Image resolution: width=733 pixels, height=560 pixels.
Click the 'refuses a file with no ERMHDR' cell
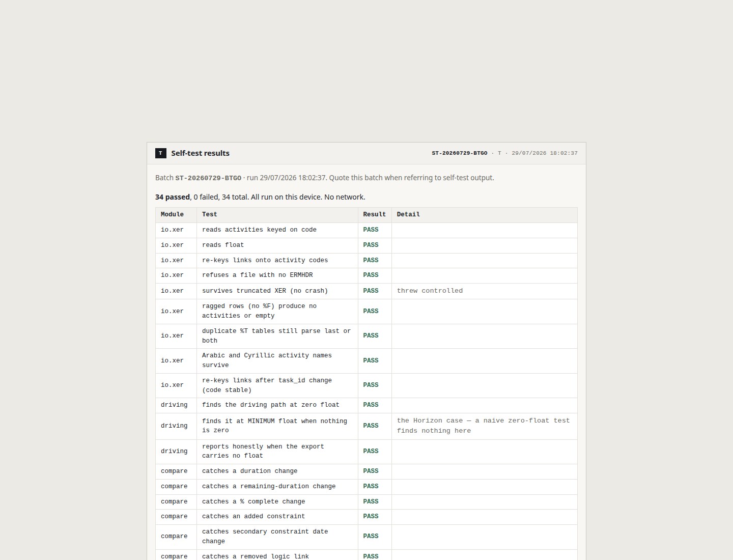click(277, 275)
